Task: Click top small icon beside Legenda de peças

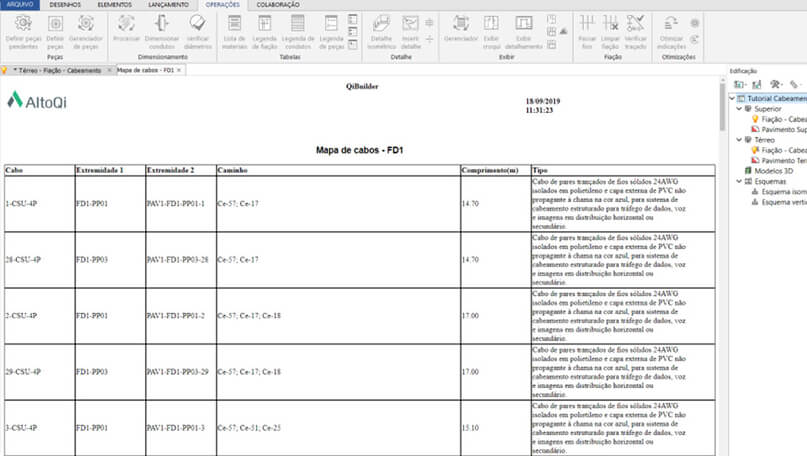Action: pyautogui.click(x=353, y=20)
